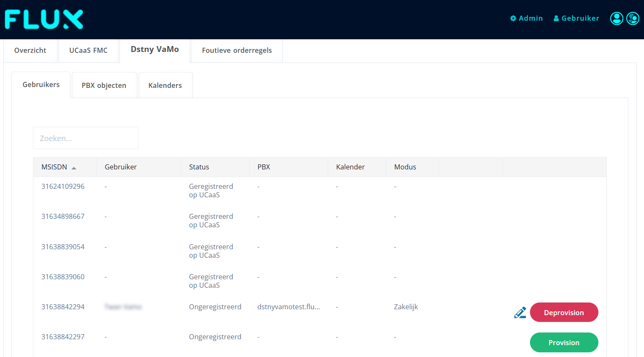
Task: Click the Zakelijk modus value
Action: (x=406, y=307)
